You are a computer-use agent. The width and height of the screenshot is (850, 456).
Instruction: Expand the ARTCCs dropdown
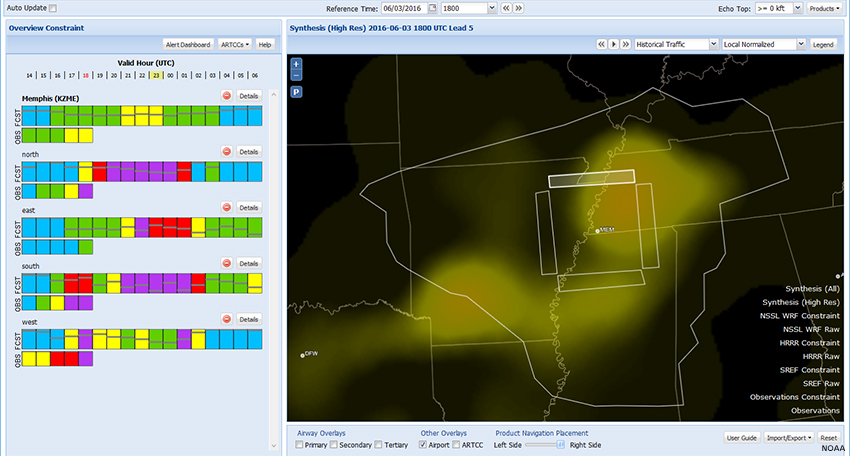235,44
